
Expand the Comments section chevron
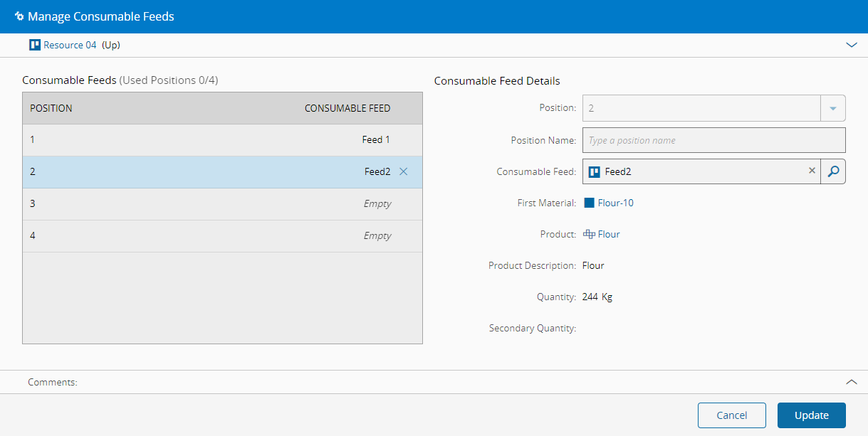pos(851,382)
